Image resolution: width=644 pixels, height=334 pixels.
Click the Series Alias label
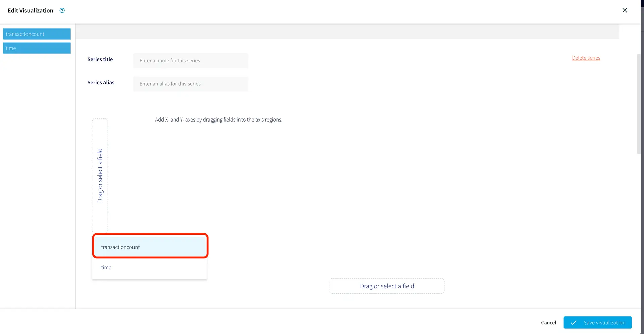pyautogui.click(x=101, y=83)
